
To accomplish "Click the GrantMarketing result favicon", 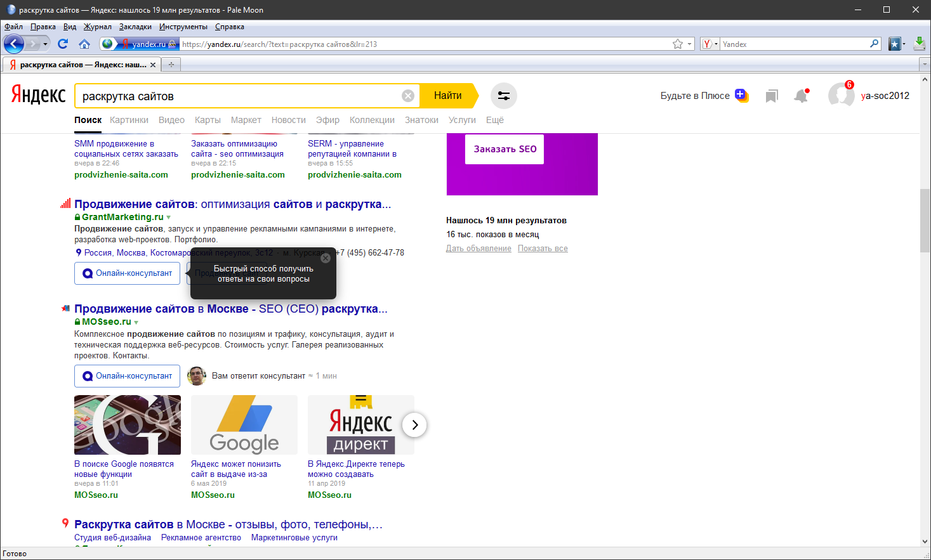I will point(65,204).
